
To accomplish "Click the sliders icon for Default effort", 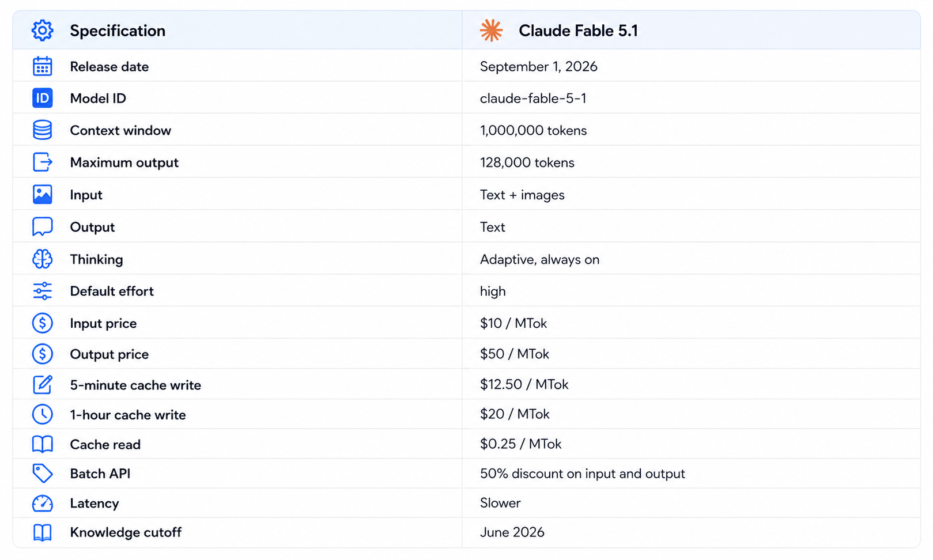I will click(42, 291).
